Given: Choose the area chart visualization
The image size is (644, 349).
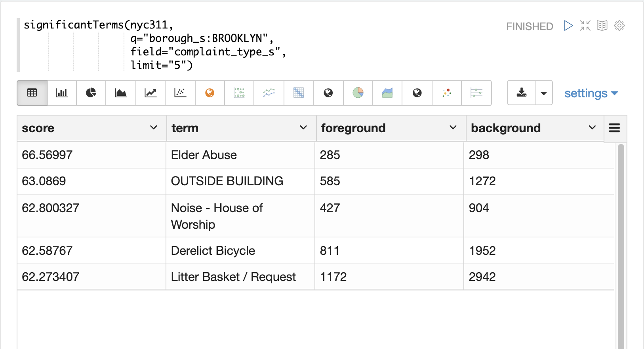Looking at the screenshot, I should click(121, 93).
